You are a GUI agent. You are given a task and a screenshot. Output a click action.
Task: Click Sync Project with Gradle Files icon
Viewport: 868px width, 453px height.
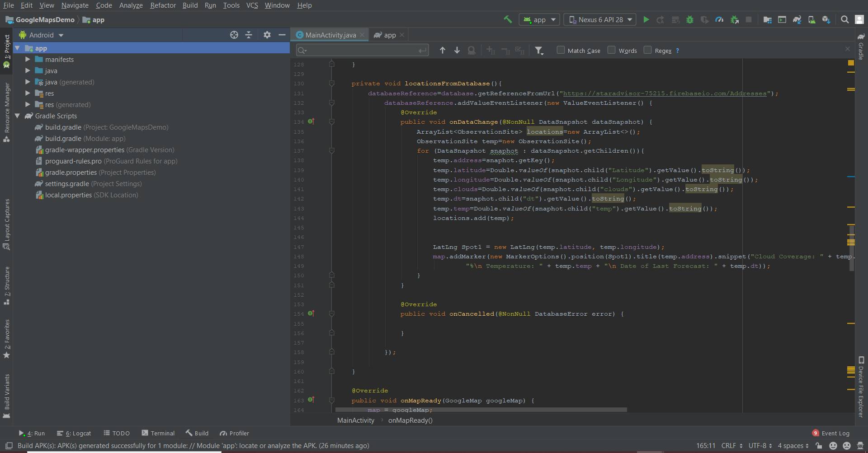797,20
